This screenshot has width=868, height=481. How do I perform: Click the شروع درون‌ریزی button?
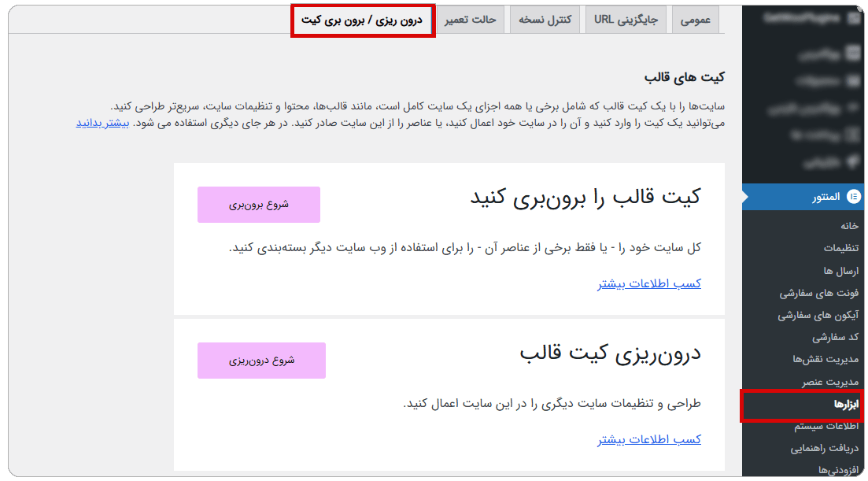tap(262, 360)
